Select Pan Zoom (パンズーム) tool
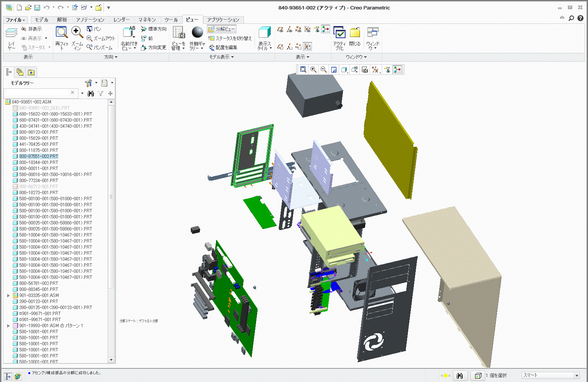This screenshot has width=588, height=382. 99,48
